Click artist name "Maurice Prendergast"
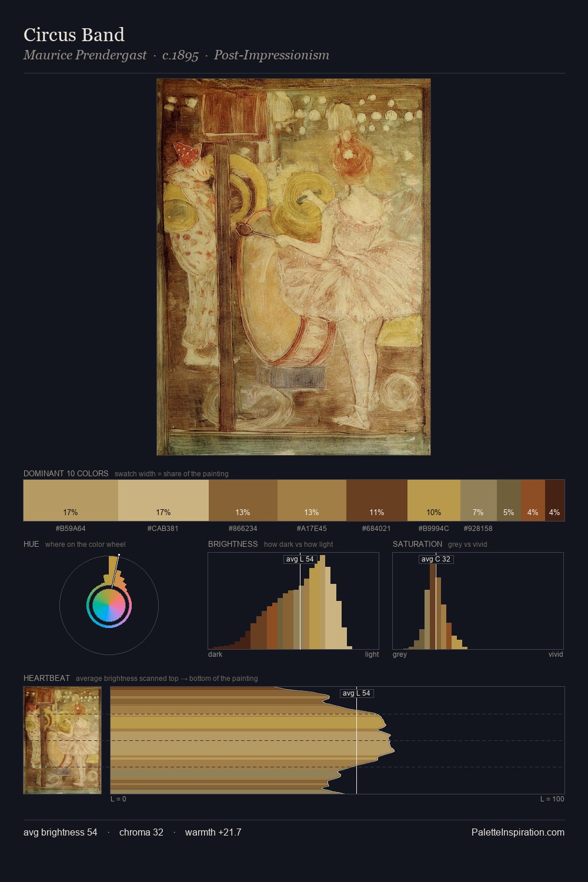 (85, 55)
